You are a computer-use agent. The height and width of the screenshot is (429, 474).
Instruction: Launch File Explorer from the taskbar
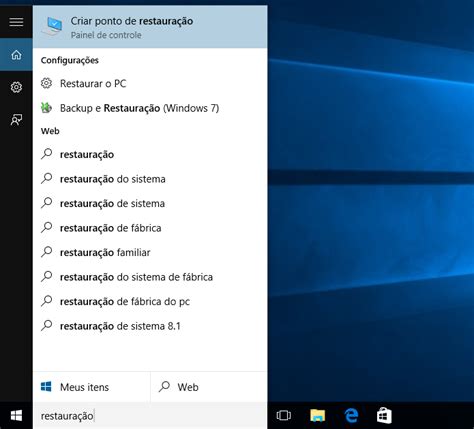point(317,415)
